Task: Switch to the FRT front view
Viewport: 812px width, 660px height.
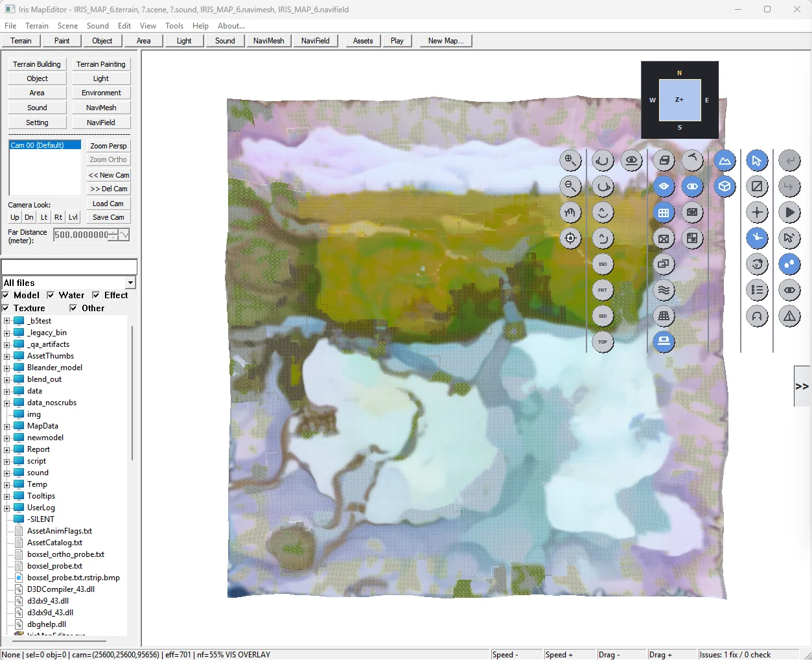Action: (603, 290)
